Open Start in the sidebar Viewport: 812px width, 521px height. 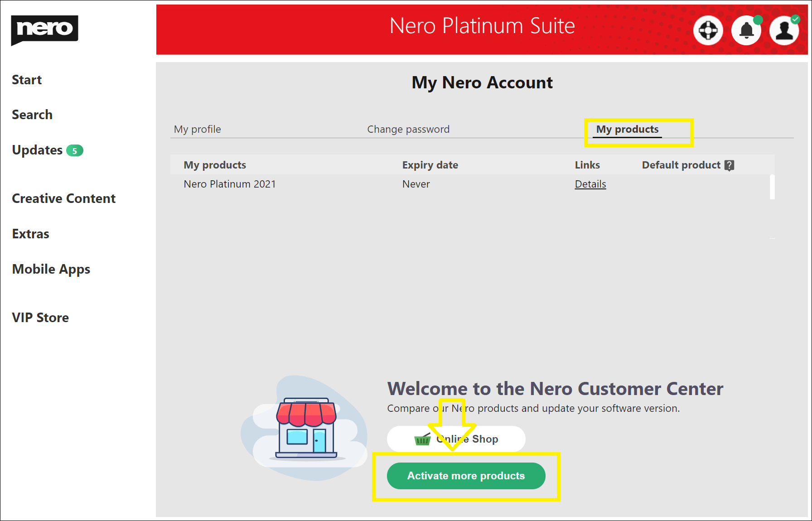26,79
